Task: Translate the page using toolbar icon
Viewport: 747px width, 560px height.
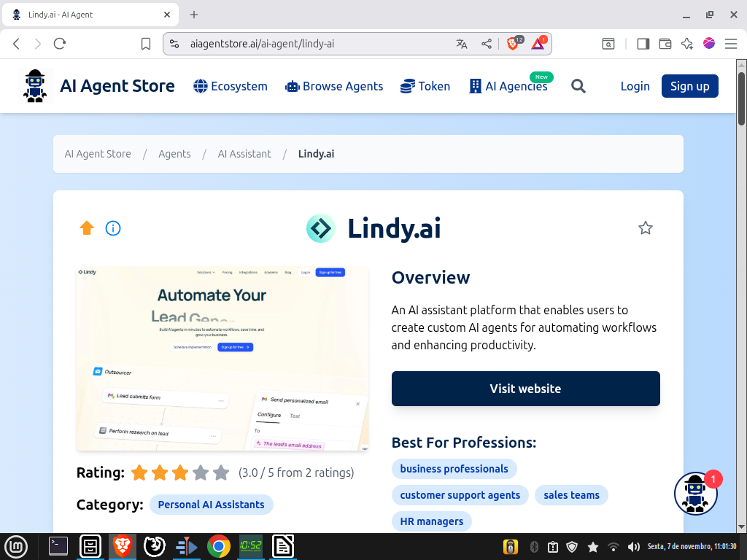Action: click(x=461, y=43)
